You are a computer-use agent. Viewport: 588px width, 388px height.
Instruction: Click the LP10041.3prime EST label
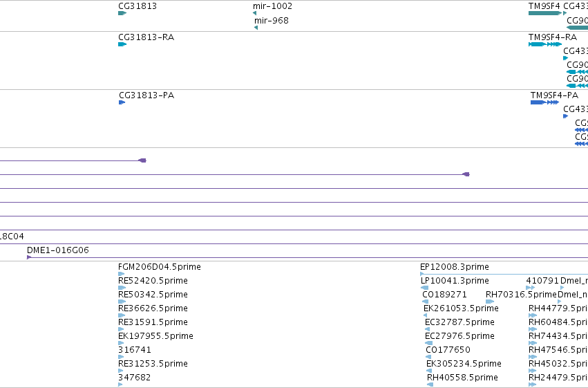point(455,281)
